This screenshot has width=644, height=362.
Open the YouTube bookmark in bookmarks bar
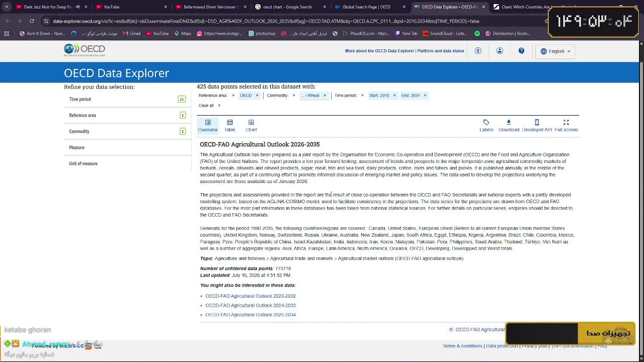[157, 34]
